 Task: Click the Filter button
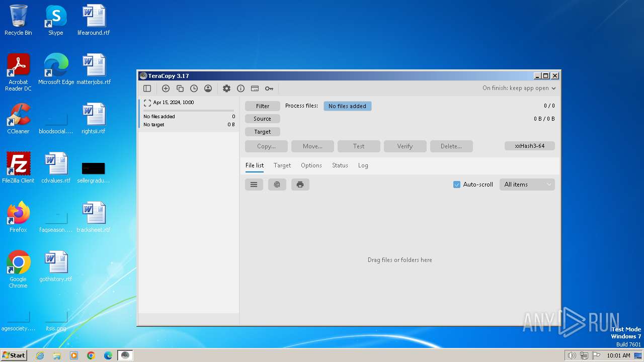coord(263,106)
